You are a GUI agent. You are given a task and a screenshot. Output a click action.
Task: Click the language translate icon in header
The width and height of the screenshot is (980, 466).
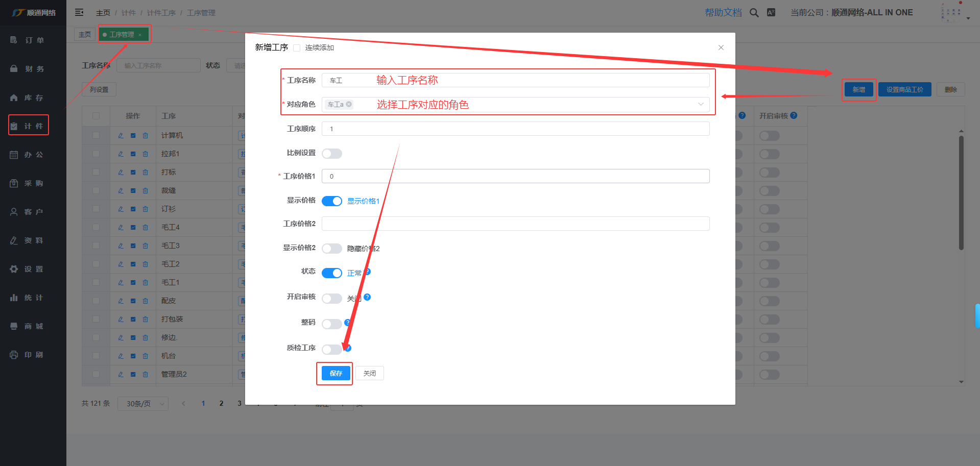(x=771, y=13)
